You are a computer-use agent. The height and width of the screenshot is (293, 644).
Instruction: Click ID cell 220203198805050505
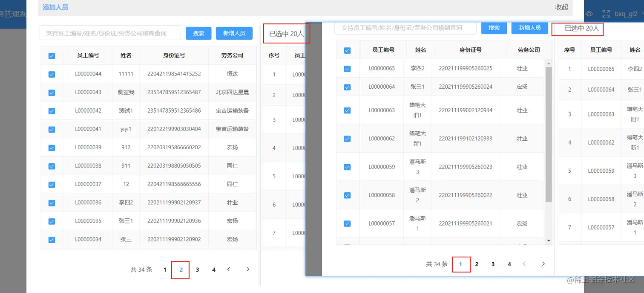click(174, 165)
